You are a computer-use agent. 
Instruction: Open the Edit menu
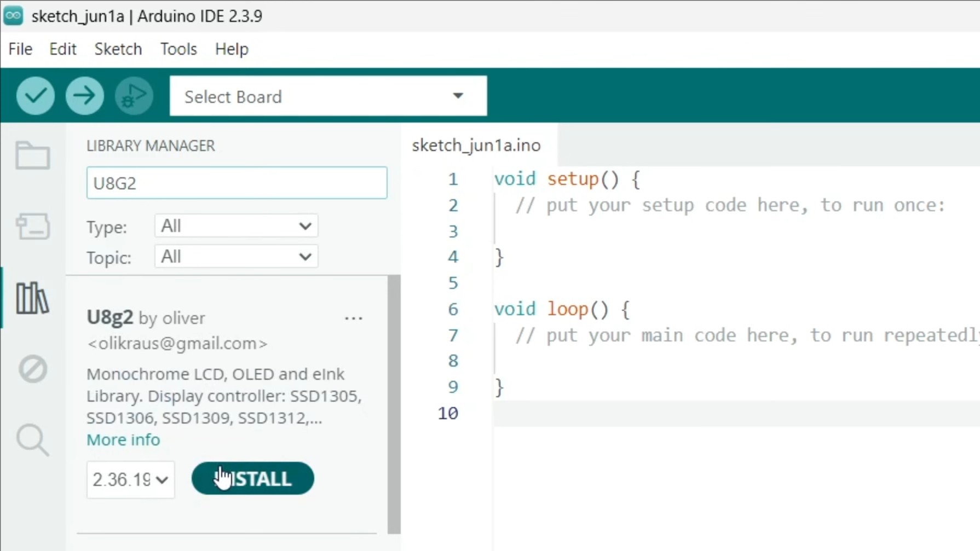pos(63,49)
